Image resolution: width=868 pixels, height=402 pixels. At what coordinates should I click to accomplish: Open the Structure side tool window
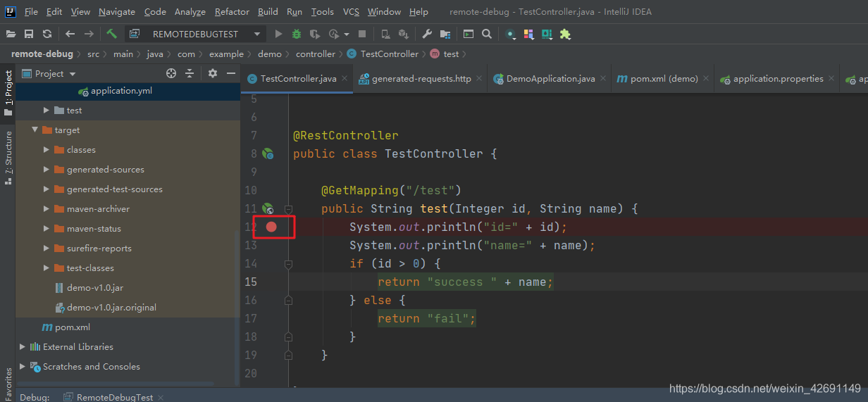pyautogui.click(x=8, y=157)
